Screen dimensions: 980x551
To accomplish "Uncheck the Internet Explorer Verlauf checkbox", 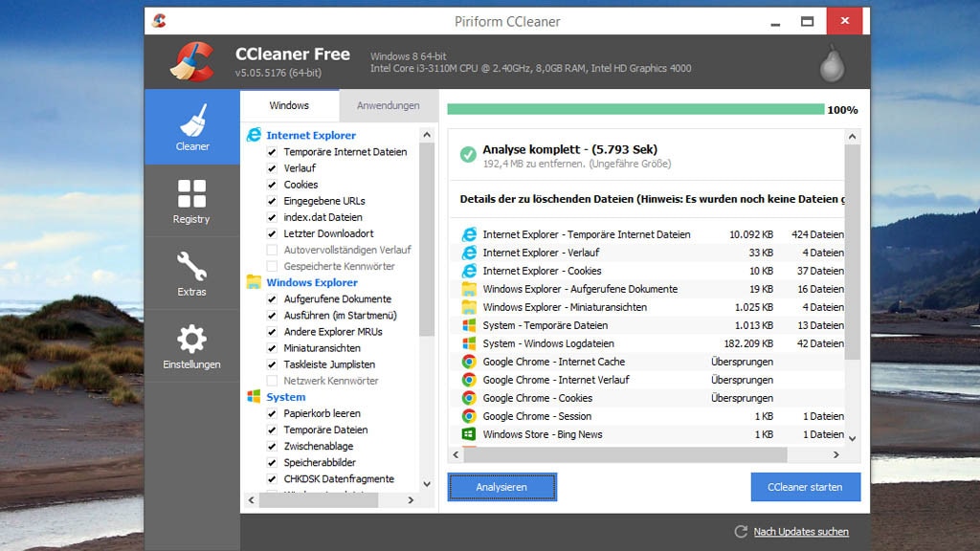I will tap(272, 168).
